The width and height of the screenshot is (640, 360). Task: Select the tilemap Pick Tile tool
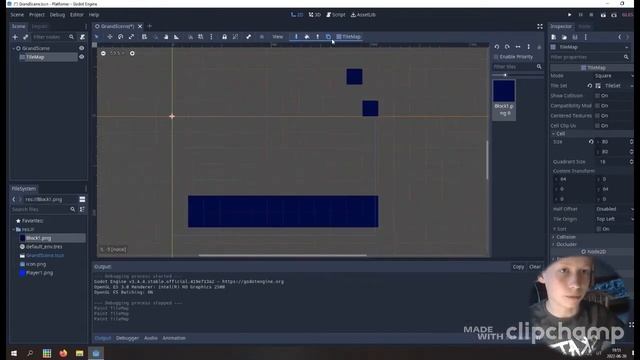tap(318, 37)
